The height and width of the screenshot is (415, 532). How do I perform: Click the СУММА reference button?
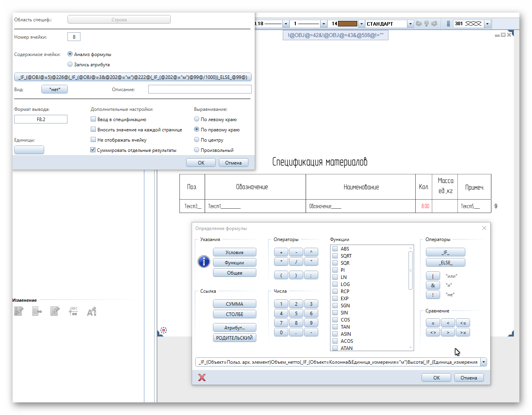click(235, 304)
